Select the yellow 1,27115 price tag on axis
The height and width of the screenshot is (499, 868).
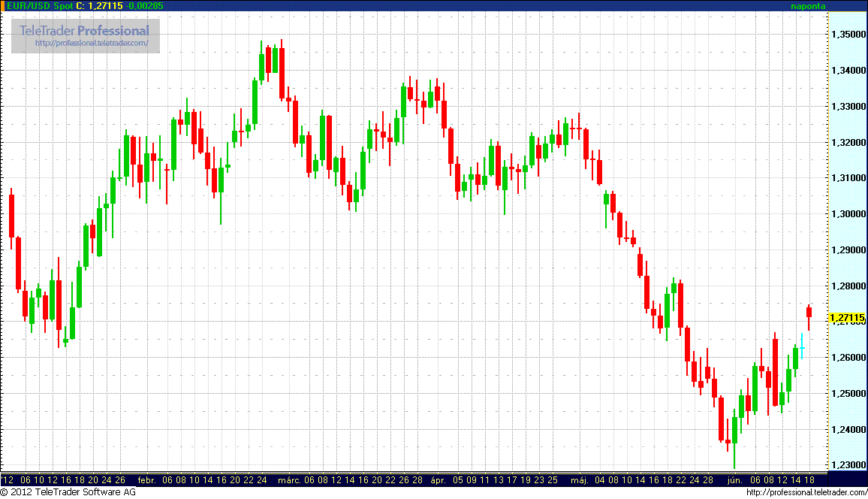[848, 318]
